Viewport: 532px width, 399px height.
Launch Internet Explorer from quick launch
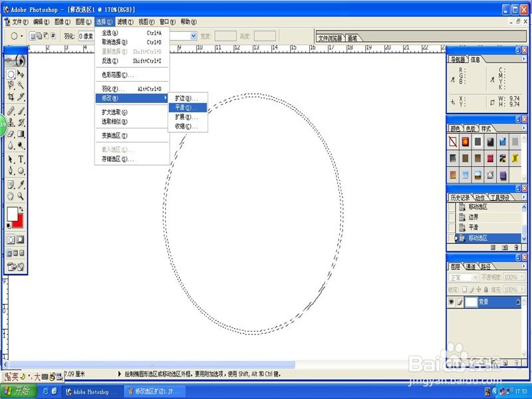tap(45, 391)
